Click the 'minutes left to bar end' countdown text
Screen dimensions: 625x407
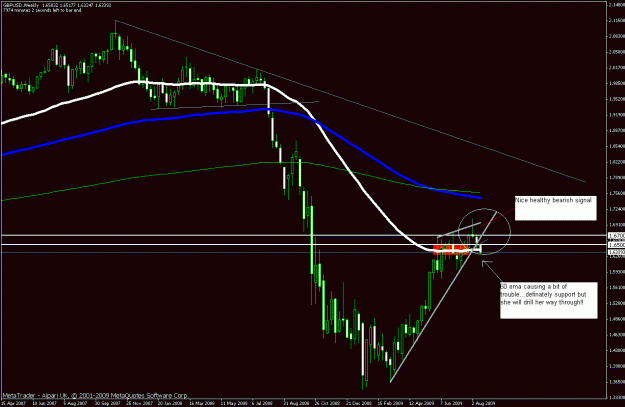(42, 10)
